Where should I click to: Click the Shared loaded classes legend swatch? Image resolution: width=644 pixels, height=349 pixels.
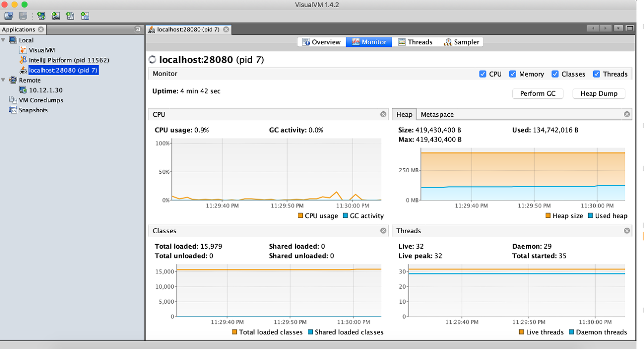(x=310, y=332)
